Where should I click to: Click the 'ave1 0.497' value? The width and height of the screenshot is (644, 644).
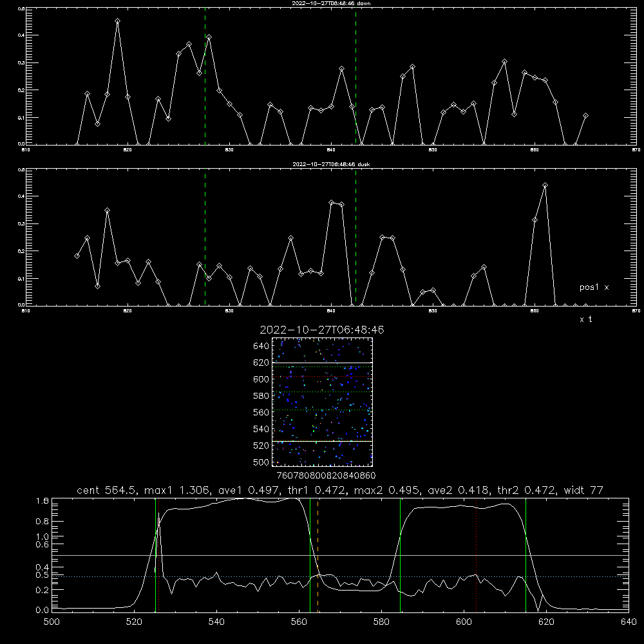(248, 490)
